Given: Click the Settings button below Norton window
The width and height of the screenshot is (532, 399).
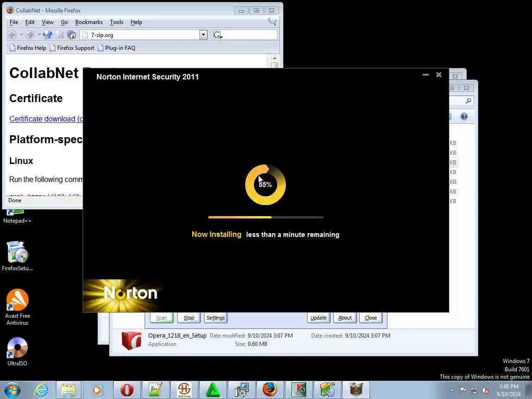Looking at the screenshot, I should coord(216,318).
